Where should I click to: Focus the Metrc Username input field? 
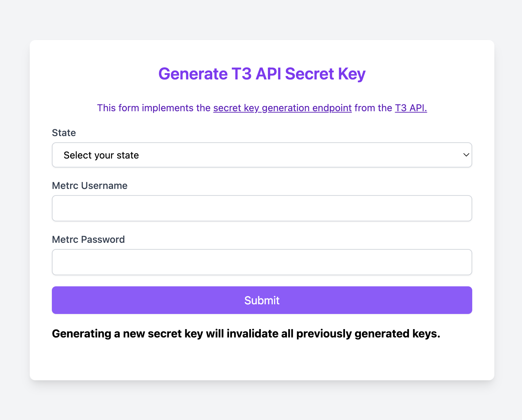point(262,208)
